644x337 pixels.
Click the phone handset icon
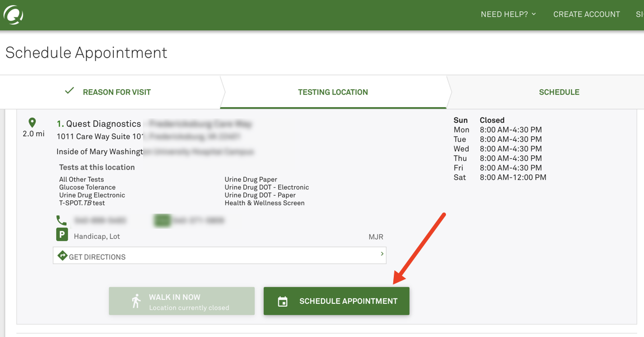coord(62,220)
